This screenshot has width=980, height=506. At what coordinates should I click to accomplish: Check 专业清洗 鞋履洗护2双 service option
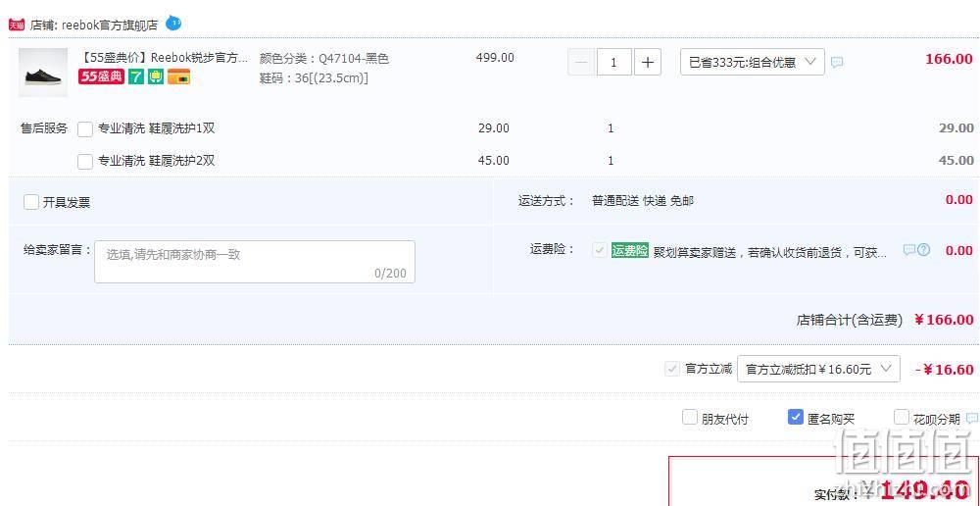pos(85,162)
